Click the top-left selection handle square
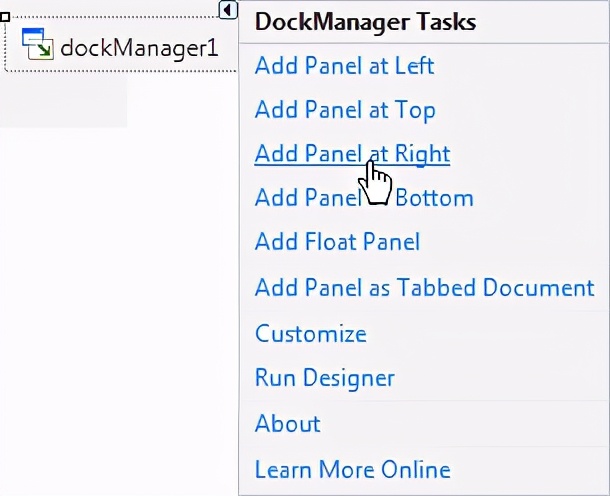The height and width of the screenshot is (496, 610). (5, 17)
